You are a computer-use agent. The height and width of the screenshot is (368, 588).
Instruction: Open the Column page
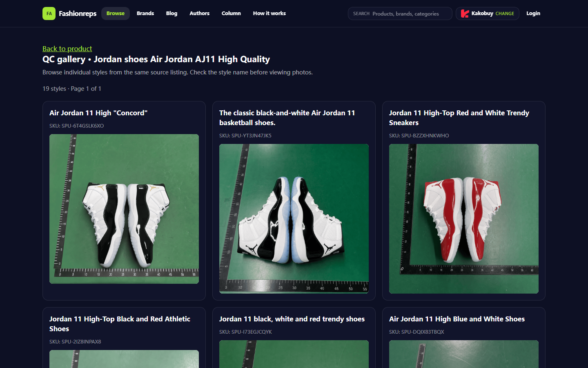coord(231,13)
